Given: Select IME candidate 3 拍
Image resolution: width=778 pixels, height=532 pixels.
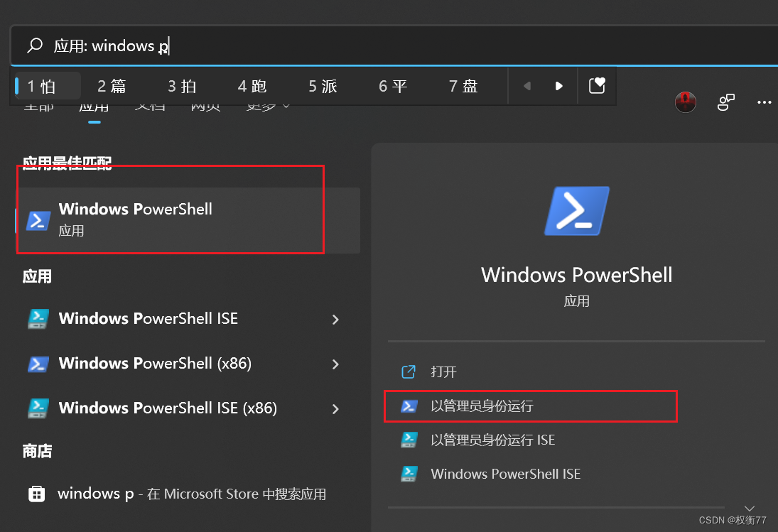Looking at the screenshot, I should (x=182, y=86).
